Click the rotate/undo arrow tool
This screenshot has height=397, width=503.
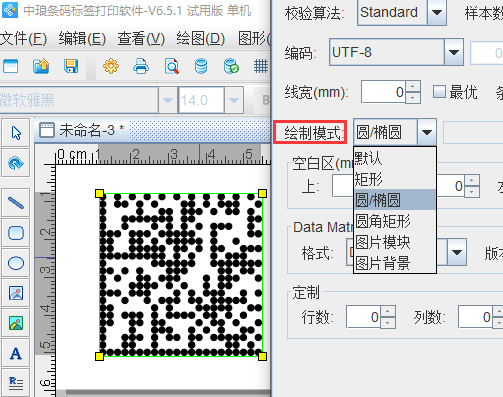click(16, 163)
